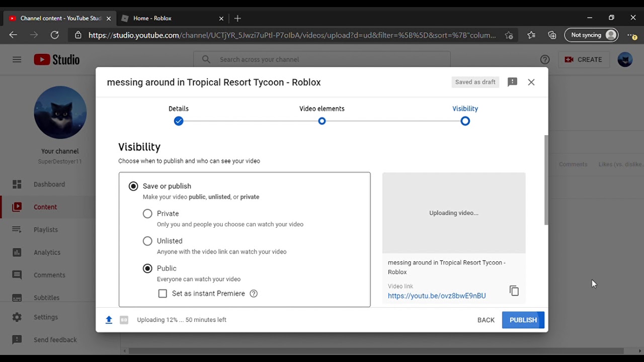Go back in the browser
644x362 pixels.
(x=13, y=35)
